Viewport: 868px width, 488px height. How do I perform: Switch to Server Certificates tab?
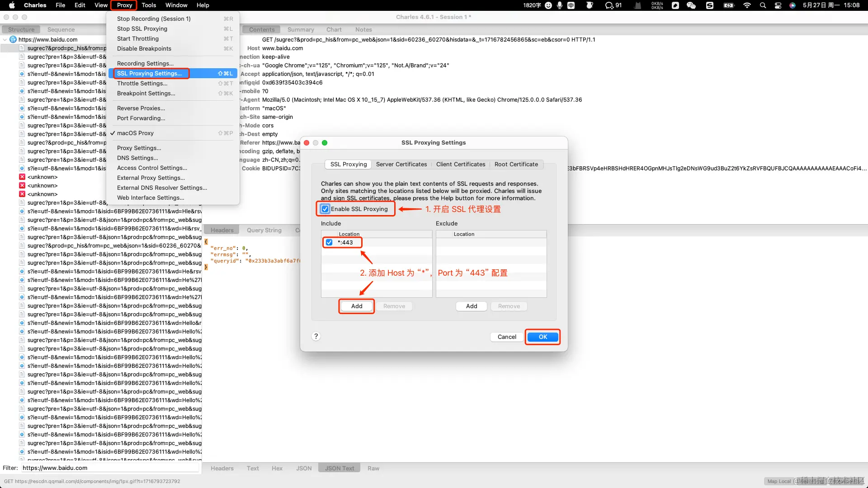pos(401,164)
